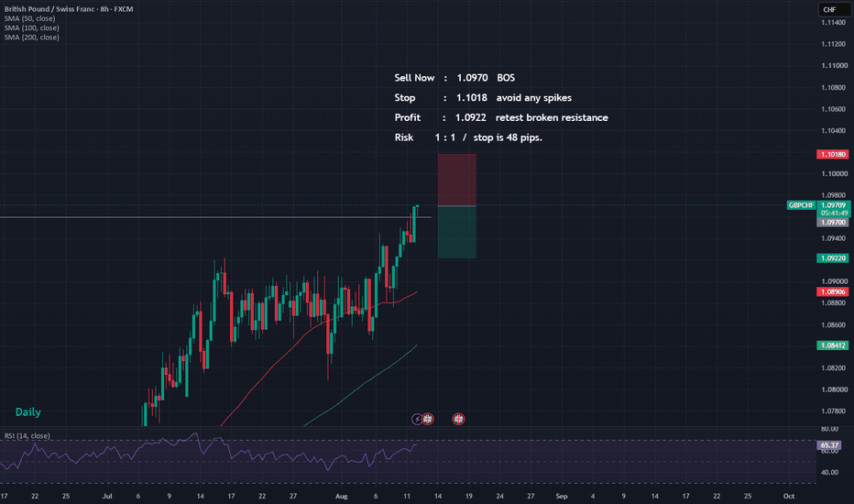The image size is (854, 504).
Task: Select the 'Stop : 1.1018 avoid any spikes' text
Action: [x=483, y=98]
